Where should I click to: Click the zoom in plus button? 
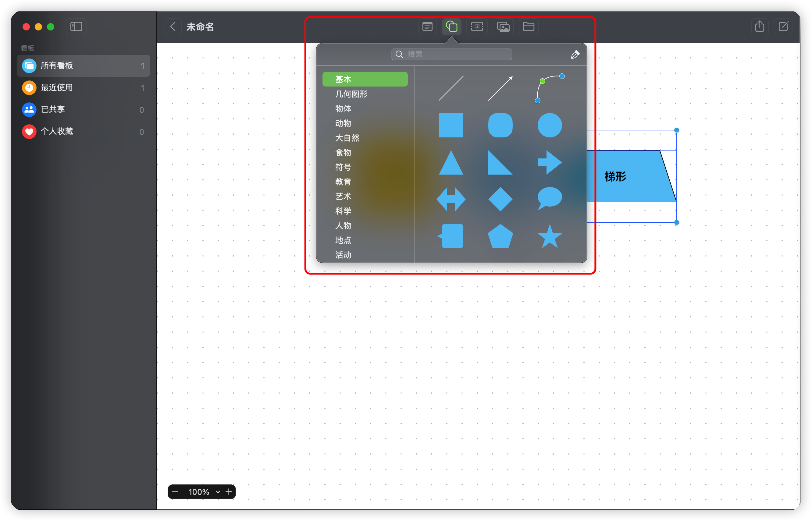pos(229,491)
